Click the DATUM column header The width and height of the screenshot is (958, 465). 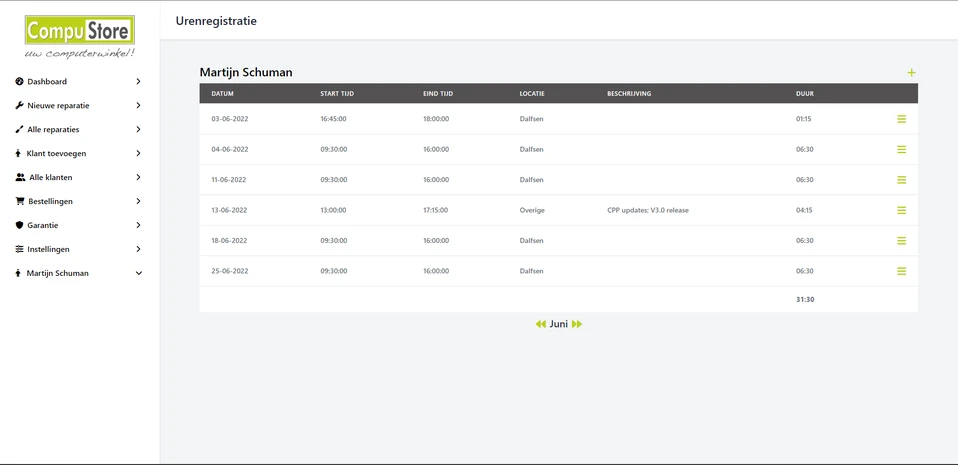222,93
